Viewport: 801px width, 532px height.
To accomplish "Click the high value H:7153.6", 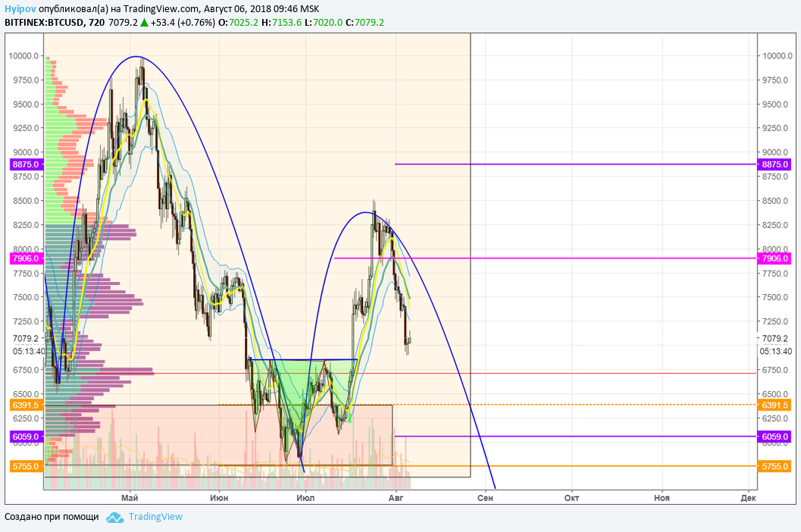I will [x=281, y=23].
